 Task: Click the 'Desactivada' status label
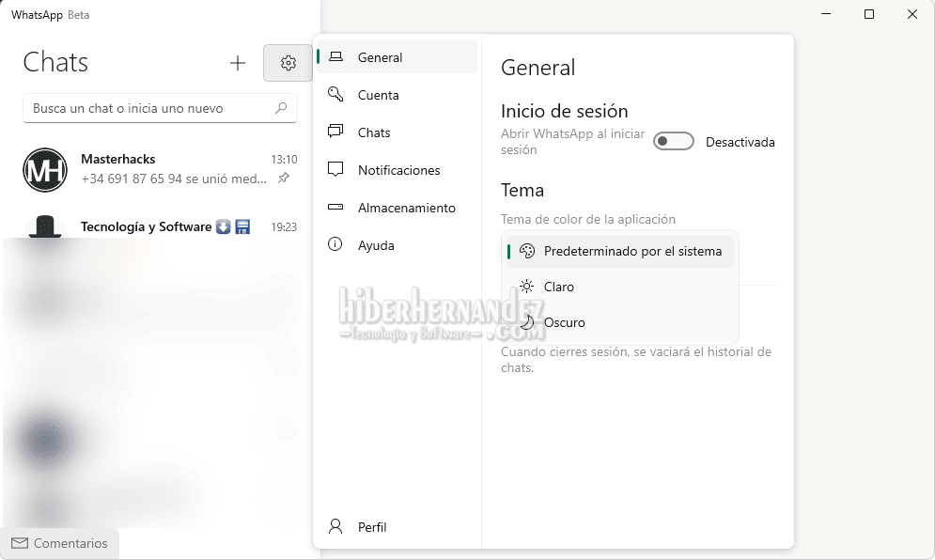[x=740, y=142]
